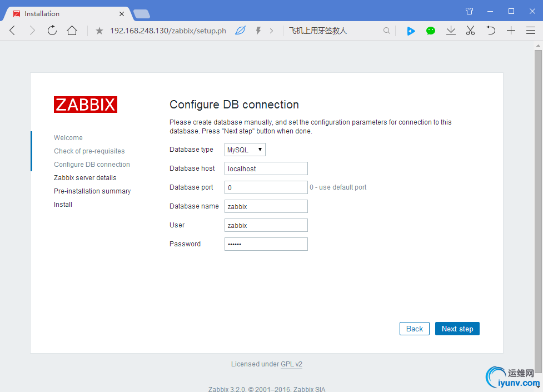
Task: Click the address bar URL field
Action: click(168, 31)
